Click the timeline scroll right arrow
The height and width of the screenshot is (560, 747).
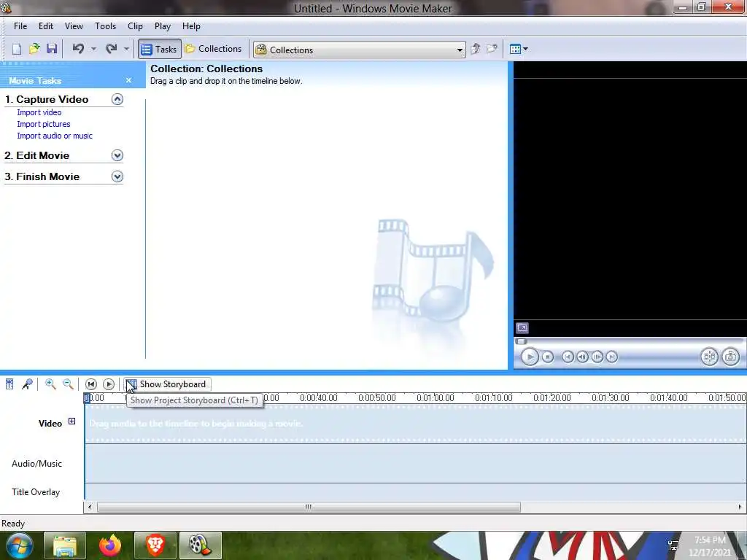click(x=740, y=507)
